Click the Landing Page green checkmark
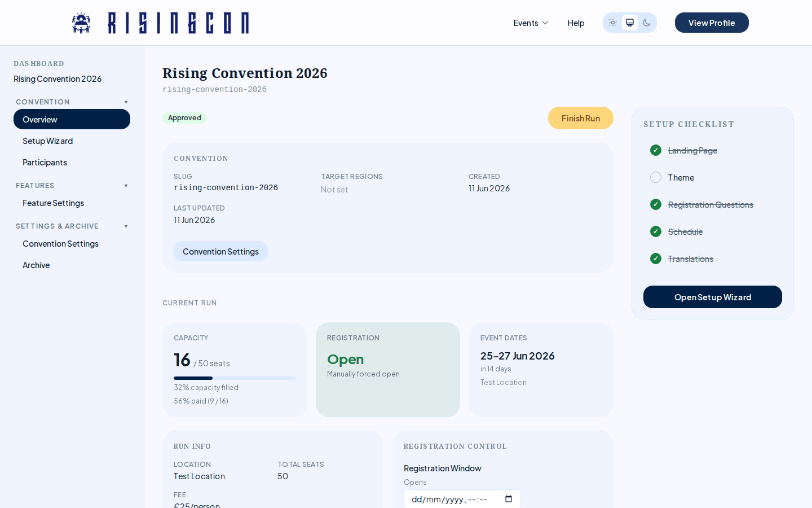The width and height of the screenshot is (812, 508). (656, 150)
